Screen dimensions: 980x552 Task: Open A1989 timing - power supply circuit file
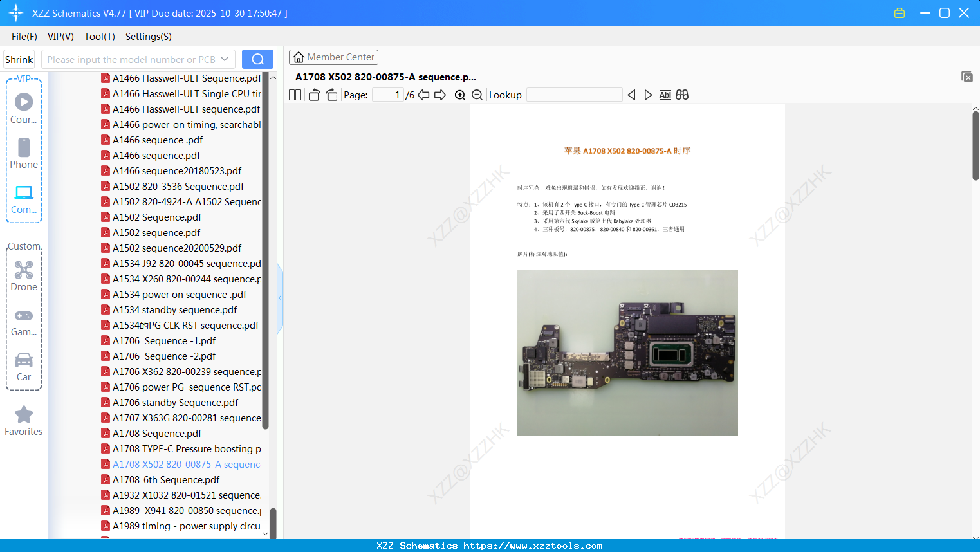[181, 526]
